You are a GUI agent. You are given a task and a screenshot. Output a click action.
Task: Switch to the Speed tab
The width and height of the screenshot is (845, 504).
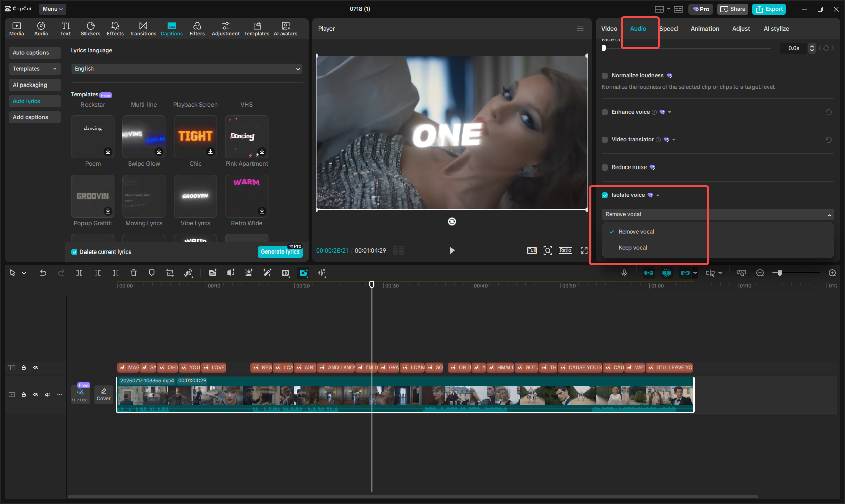point(668,29)
